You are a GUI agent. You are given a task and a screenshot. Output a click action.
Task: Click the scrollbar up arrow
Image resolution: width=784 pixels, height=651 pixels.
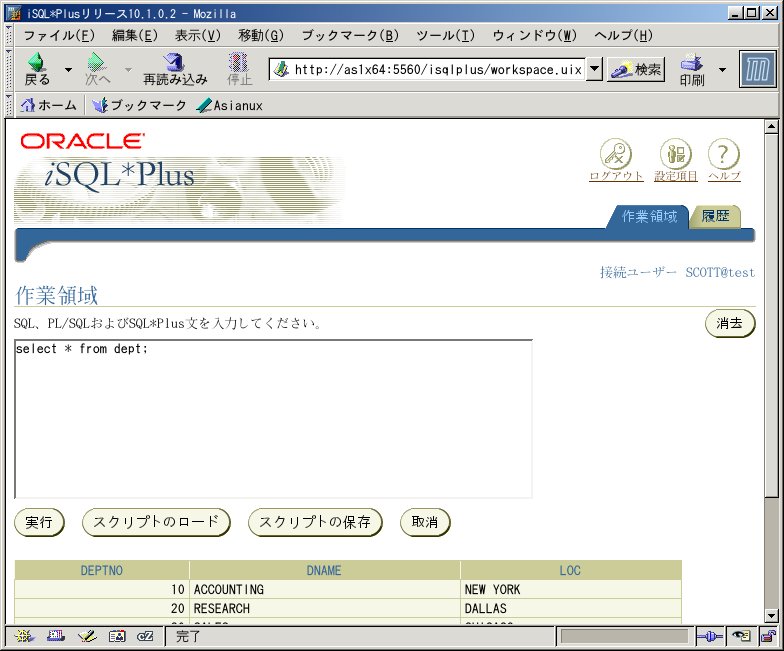pyautogui.click(x=772, y=126)
